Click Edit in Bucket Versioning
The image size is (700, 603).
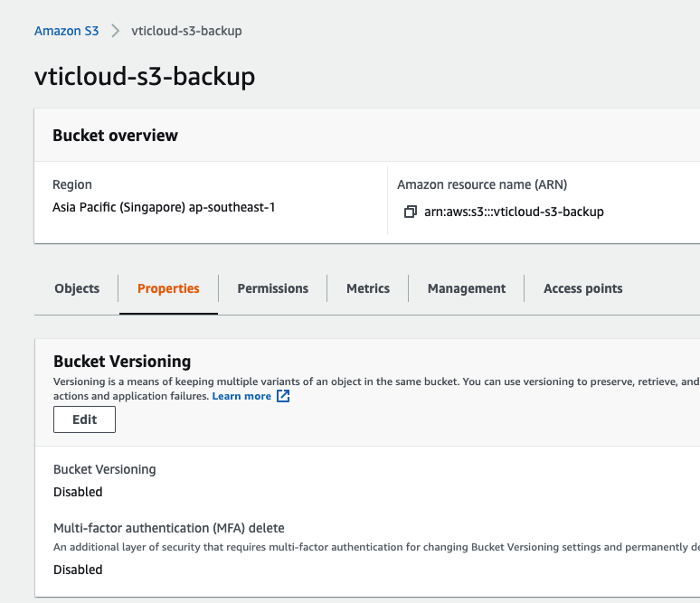pos(84,419)
